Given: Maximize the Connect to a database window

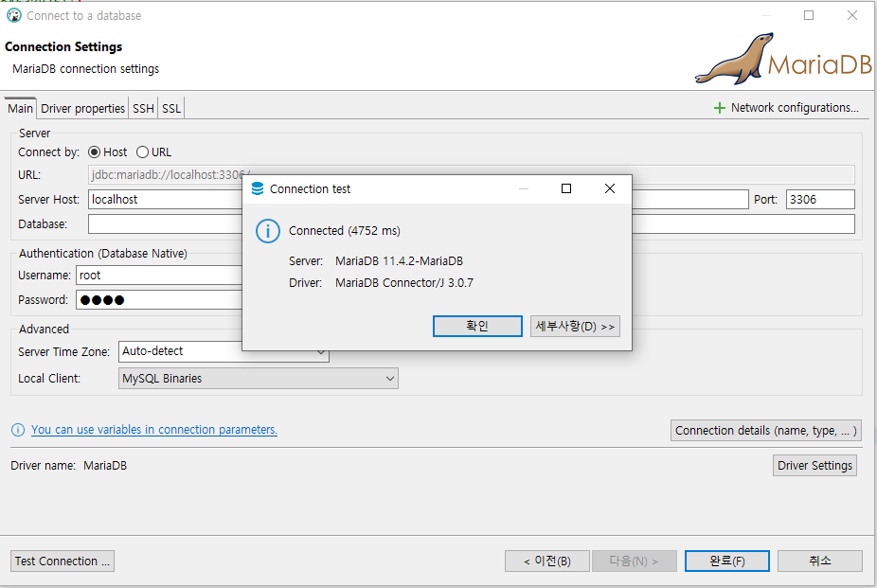Looking at the screenshot, I should pyautogui.click(x=809, y=16).
